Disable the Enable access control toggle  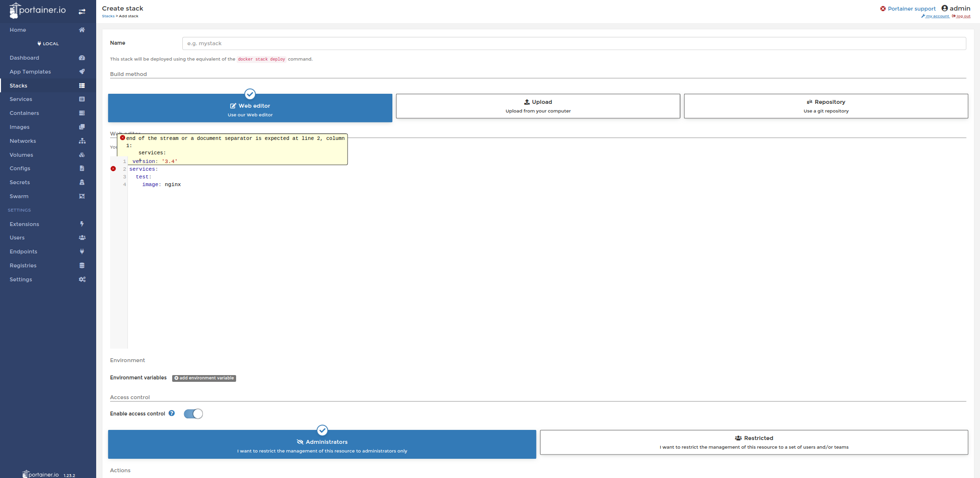[x=193, y=414]
